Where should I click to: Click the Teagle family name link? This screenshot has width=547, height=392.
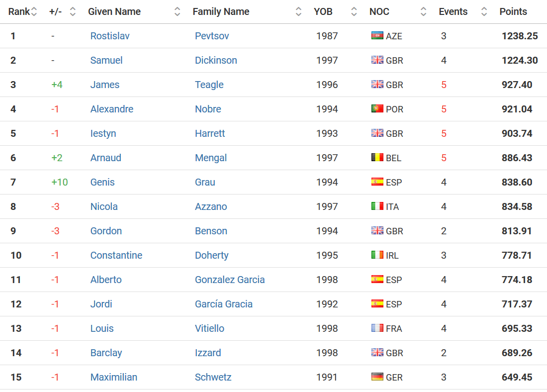pyautogui.click(x=209, y=85)
